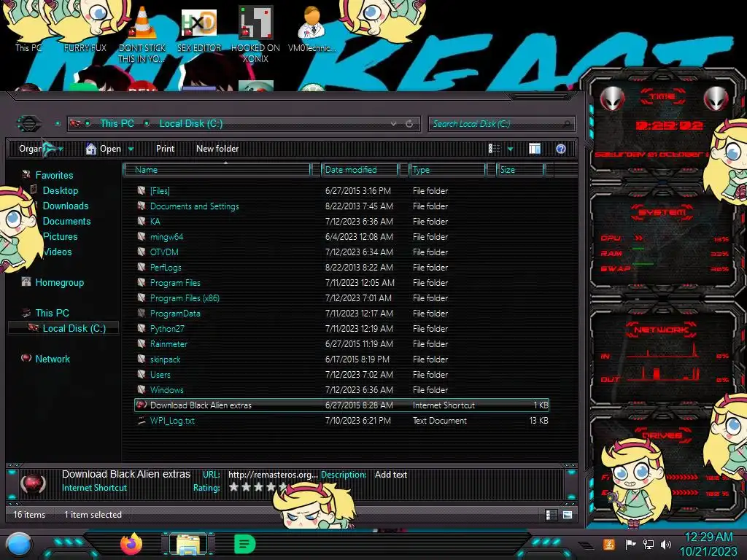Select the PerfLogs folder
Screen dimensions: 747x560
pyautogui.click(x=166, y=267)
